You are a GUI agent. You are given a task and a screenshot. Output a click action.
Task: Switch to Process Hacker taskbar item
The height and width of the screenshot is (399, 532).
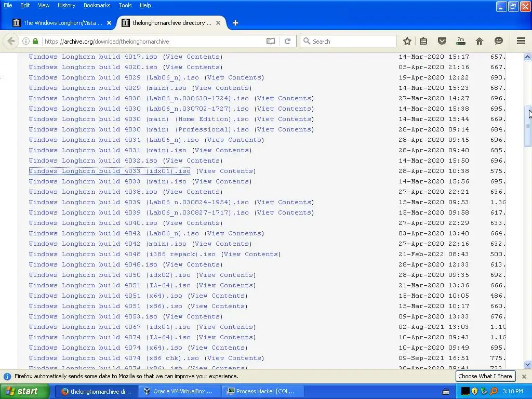click(x=262, y=392)
